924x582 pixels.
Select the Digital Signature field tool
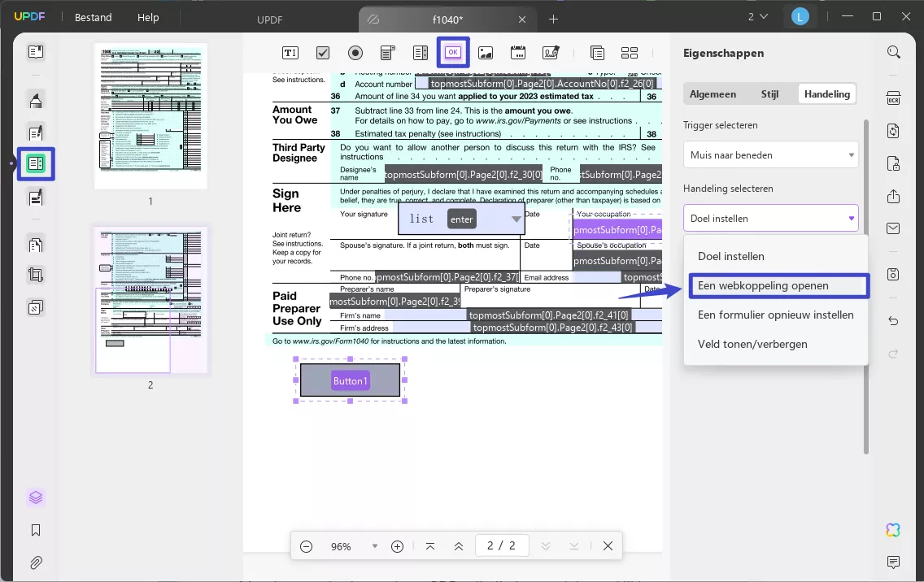[x=551, y=53]
